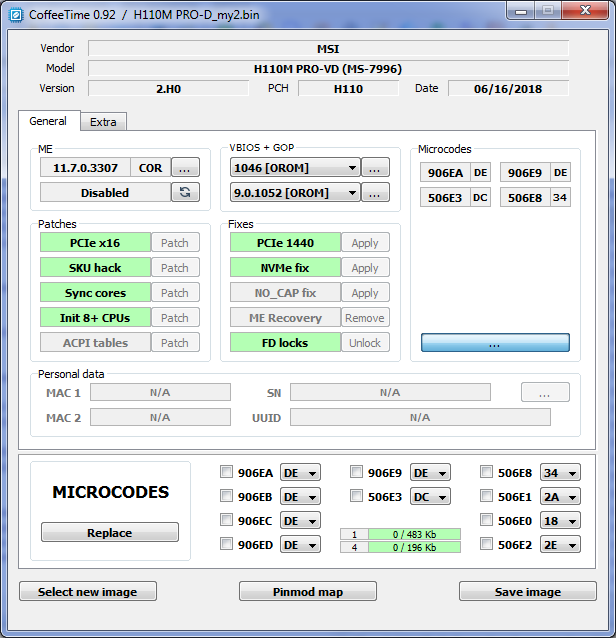Click the green PCIe x16 status label

[95, 243]
